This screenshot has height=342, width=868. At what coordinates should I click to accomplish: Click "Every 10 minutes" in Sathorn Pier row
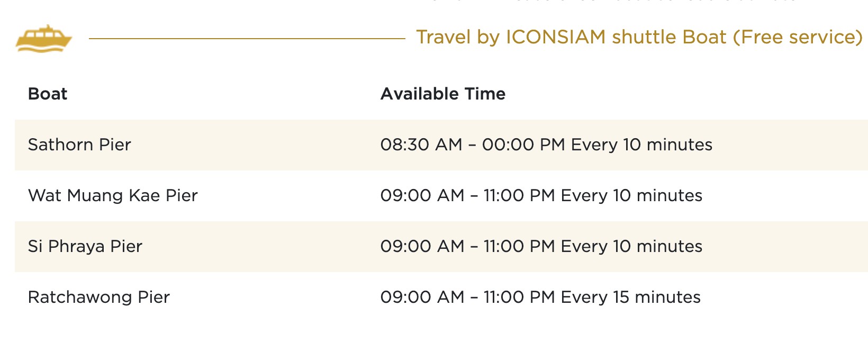[641, 145]
